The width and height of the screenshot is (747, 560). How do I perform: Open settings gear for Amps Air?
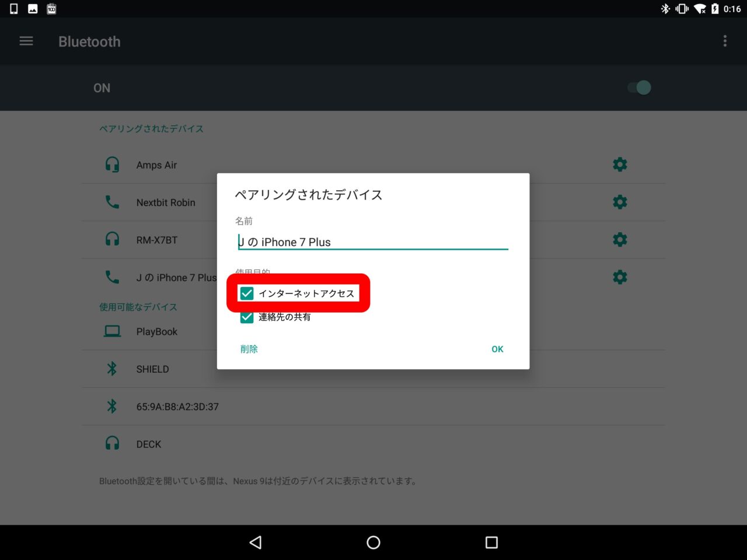pyautogui.click(x=620, y=164)
